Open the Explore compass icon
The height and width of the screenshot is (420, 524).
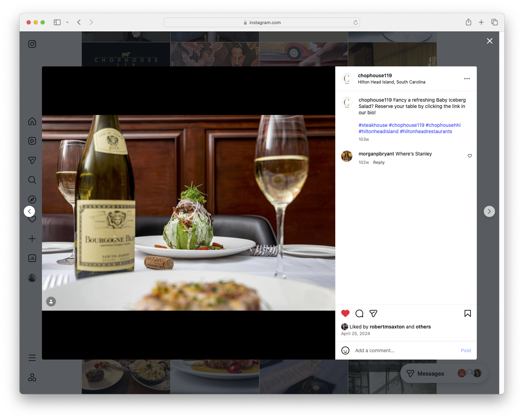[x=32, y=200]
